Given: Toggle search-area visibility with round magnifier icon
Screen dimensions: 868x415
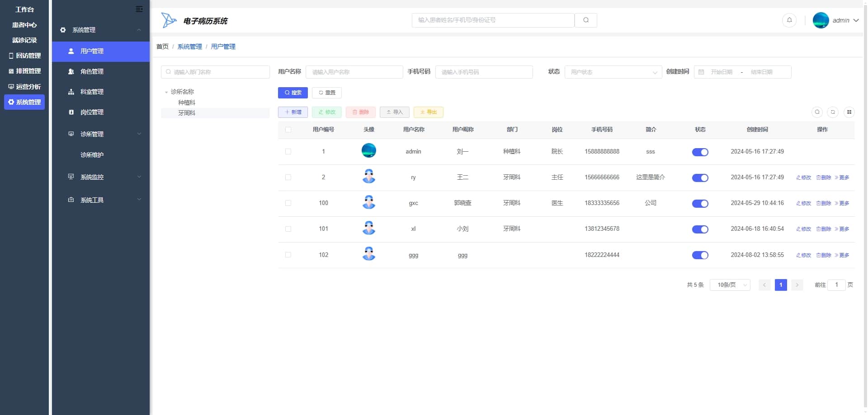Looking at the screenshot, I should pos(817,112).
